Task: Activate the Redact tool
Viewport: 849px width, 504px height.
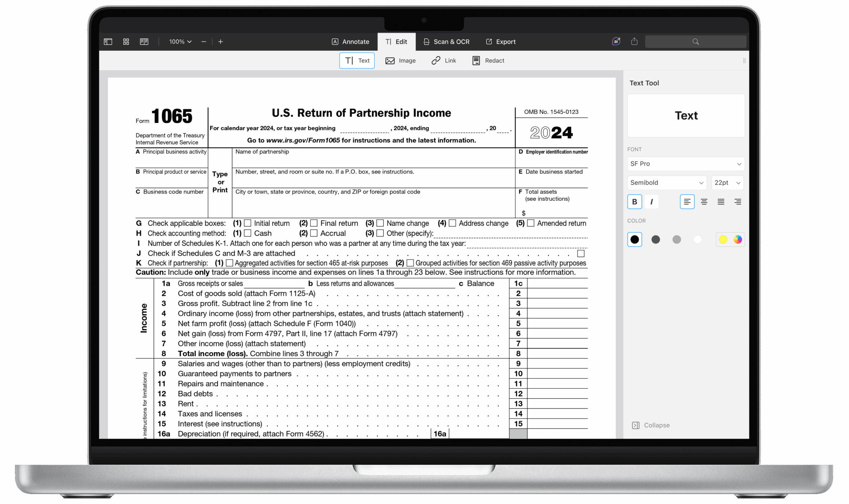Action: (488, 60)
